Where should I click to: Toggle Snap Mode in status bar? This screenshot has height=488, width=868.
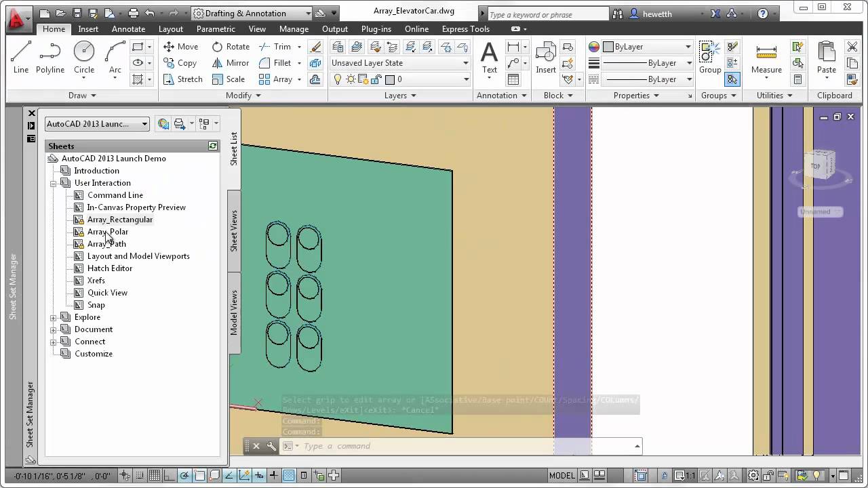[139, 475]
